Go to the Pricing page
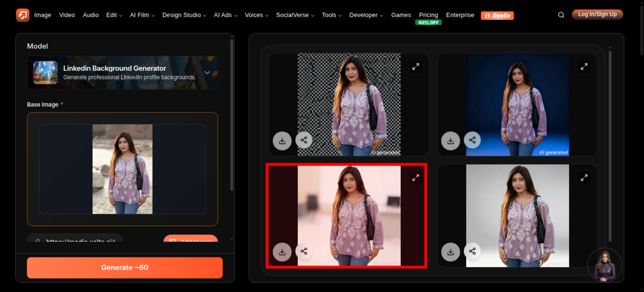The image size is (644, 292). [x=428, y=15]
